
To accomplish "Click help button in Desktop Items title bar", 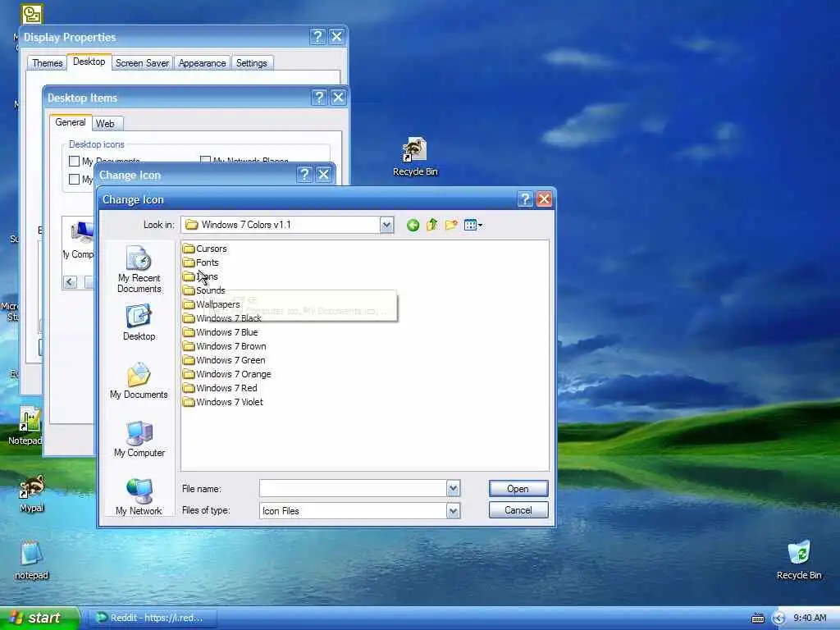I will pos(319,98).
